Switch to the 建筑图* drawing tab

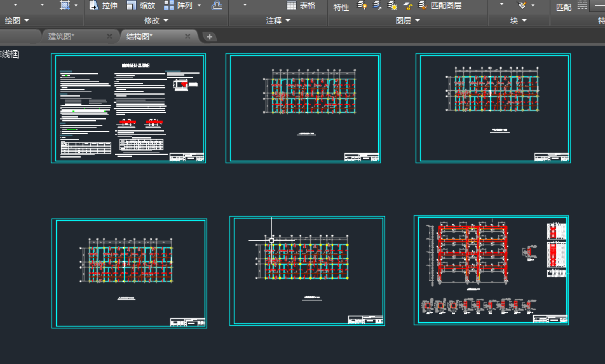coord(62,36)
